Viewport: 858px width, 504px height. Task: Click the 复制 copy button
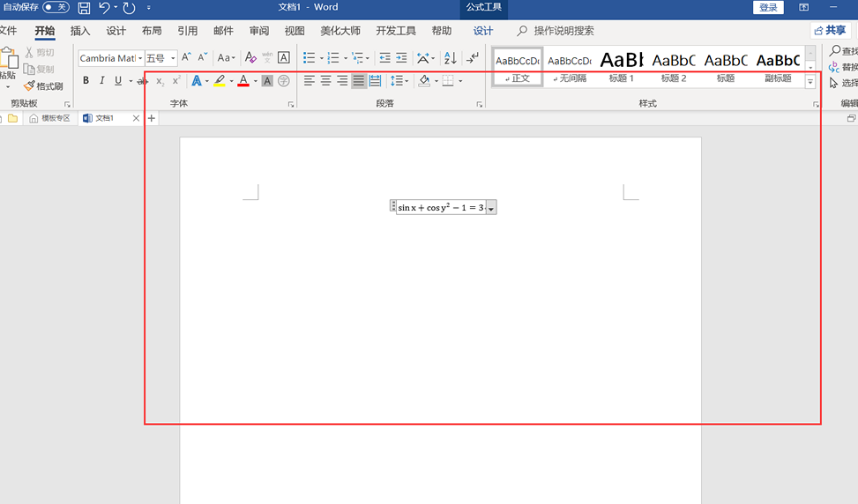tap(40, 69)
